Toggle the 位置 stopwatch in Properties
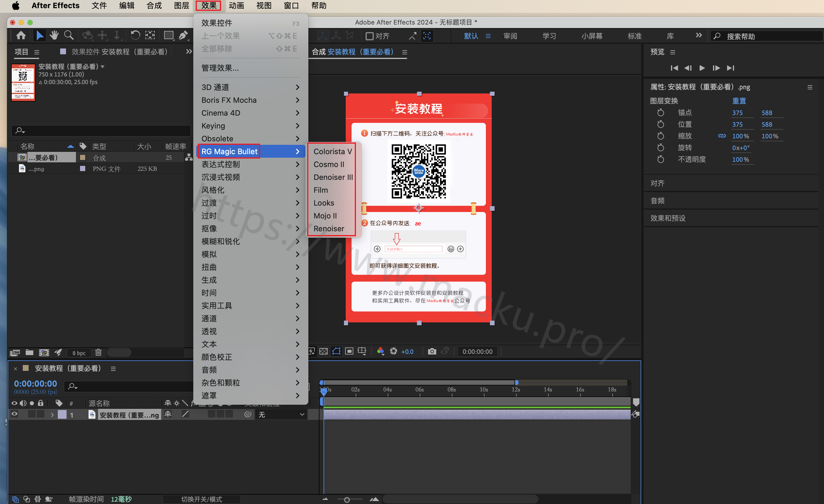 click(660, 124)
